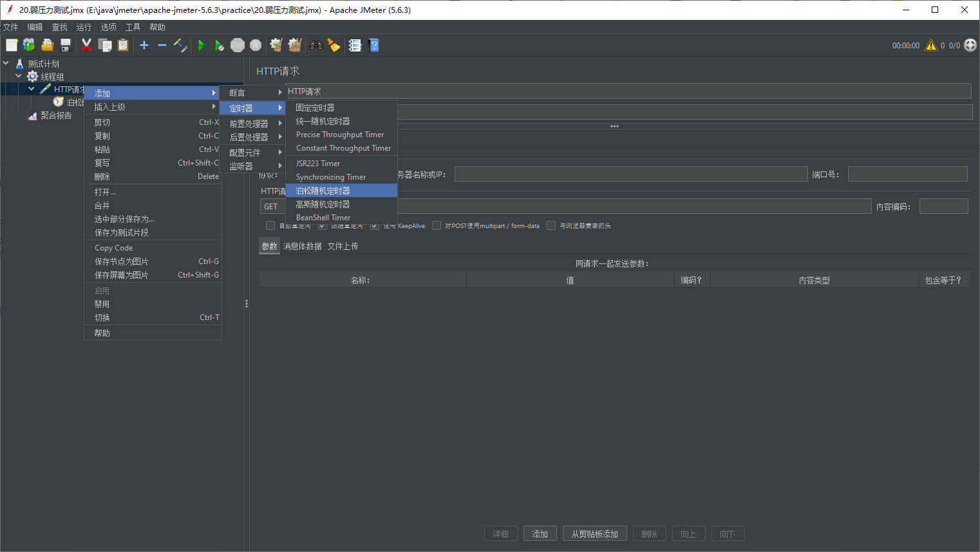
Task: Collapse the HTTP请求 tree node arrow
Action: pyautogui.click(x=32, y=89)
